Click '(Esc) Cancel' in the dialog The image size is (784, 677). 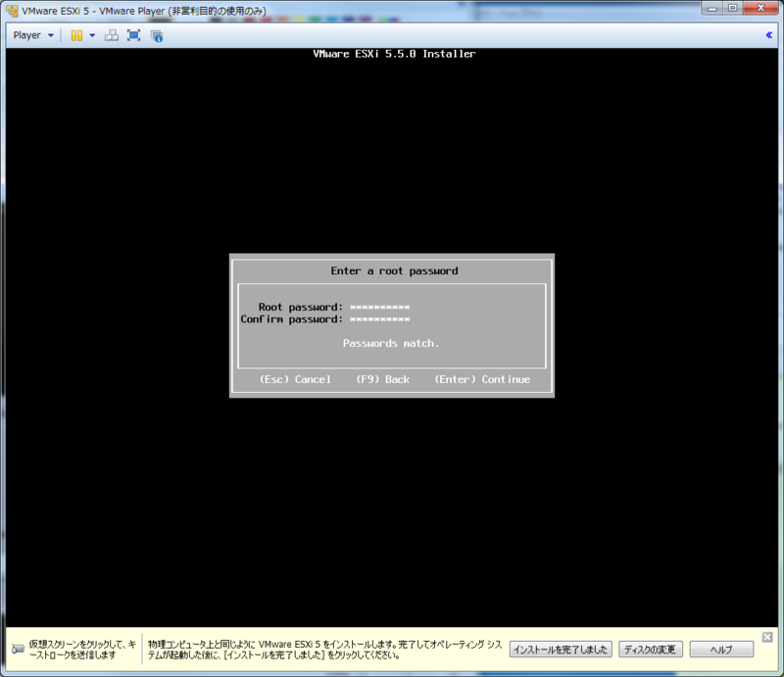[x=296, y=379]
